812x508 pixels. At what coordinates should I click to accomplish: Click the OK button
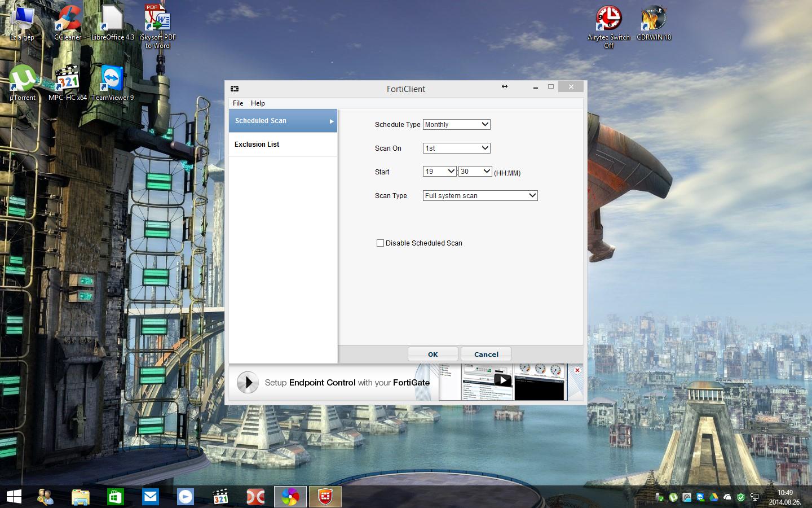433,354
